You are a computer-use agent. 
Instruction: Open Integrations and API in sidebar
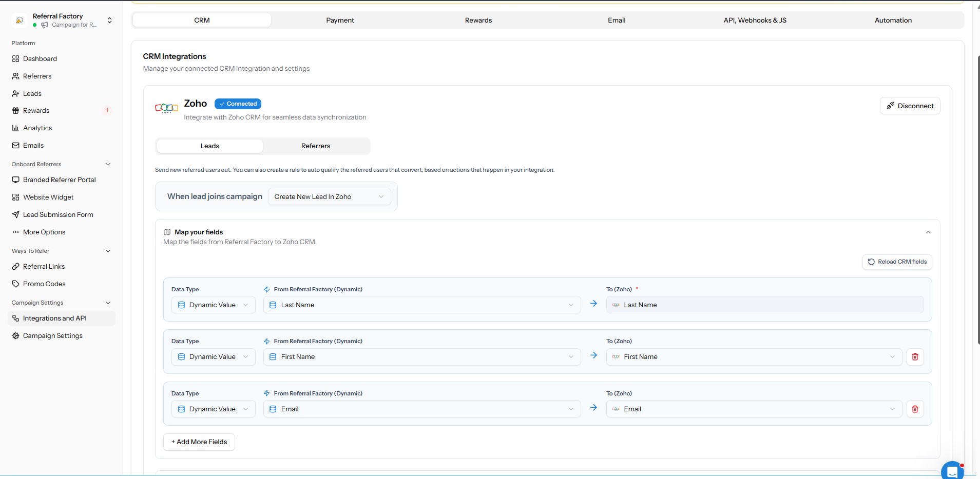pos(62,318)
